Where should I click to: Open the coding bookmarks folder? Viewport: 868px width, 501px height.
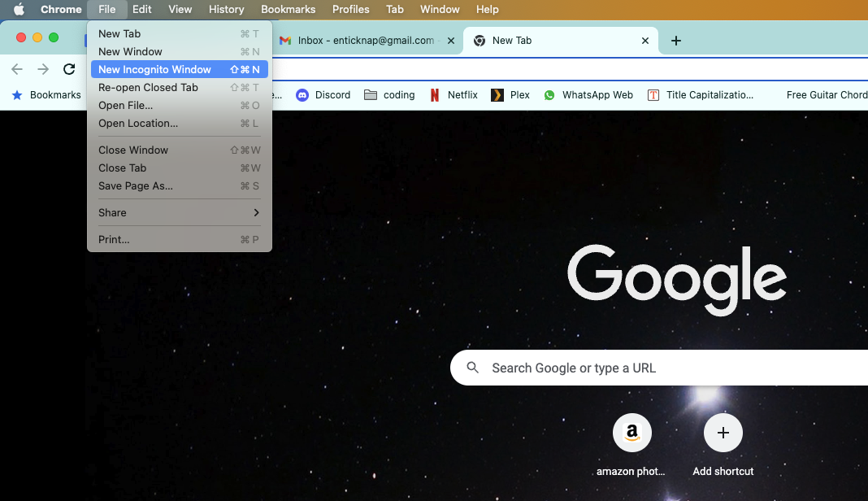389,95
